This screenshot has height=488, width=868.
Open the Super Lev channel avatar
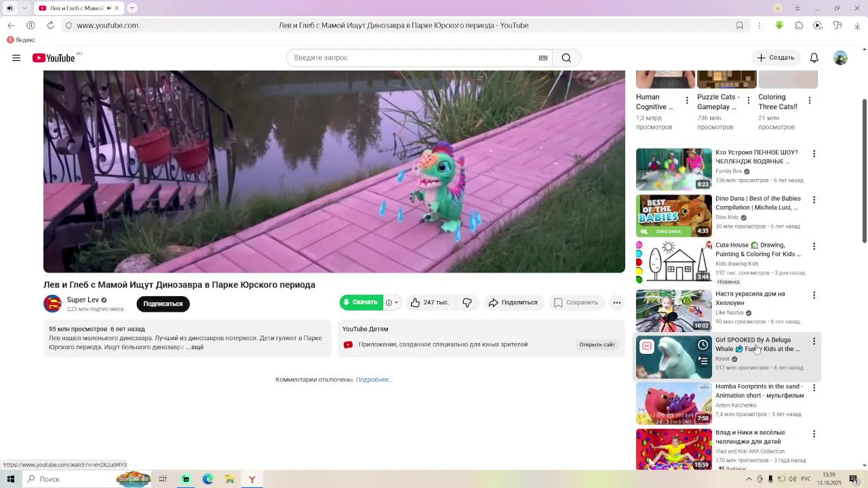(x=52, y=304)
